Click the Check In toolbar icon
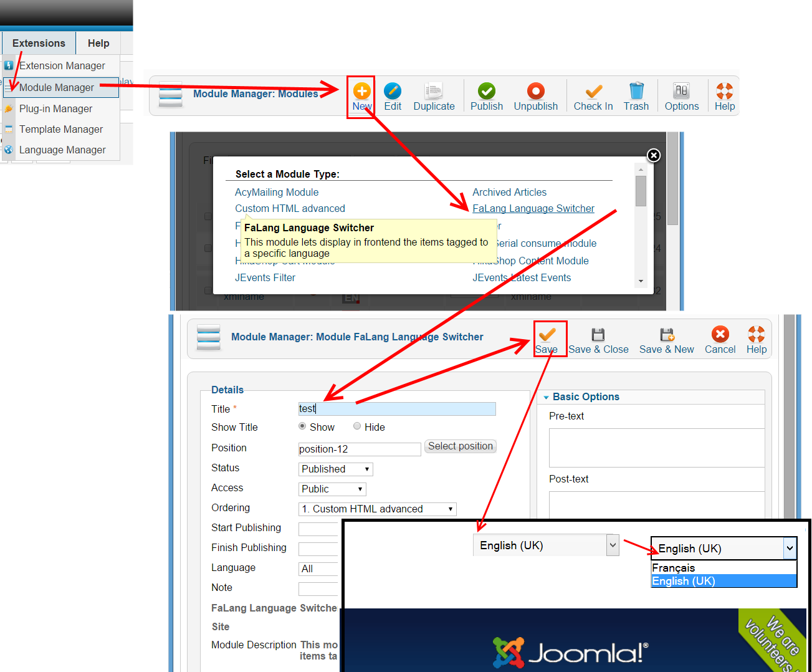This screenshot has width=812, height=672. point(593,91)
